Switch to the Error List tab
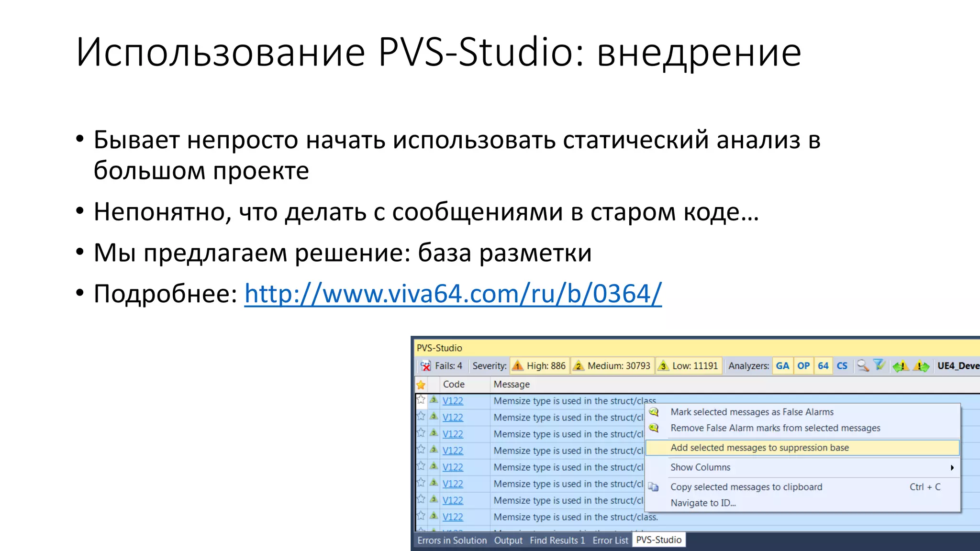This screenshot has height=551, width=980. coord(610,540)
